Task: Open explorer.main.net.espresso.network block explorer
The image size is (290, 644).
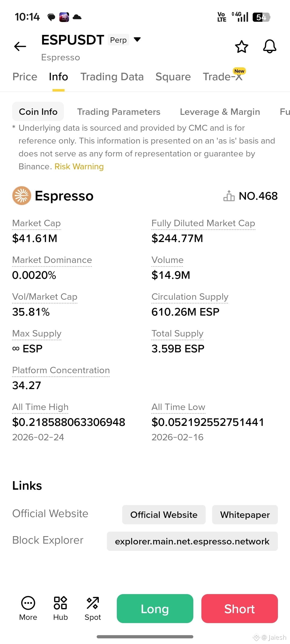Action: (192, 541)
